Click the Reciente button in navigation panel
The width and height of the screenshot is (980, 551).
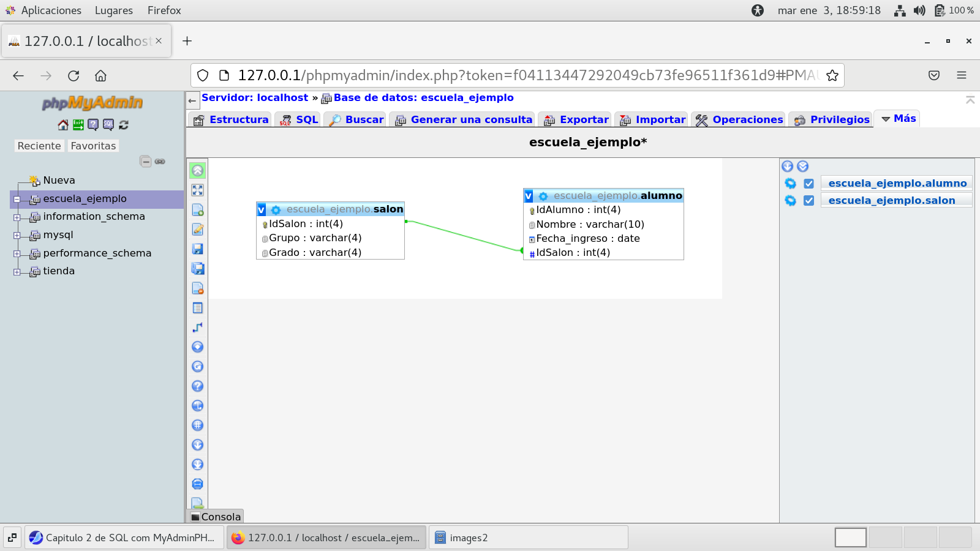(39, 146)
